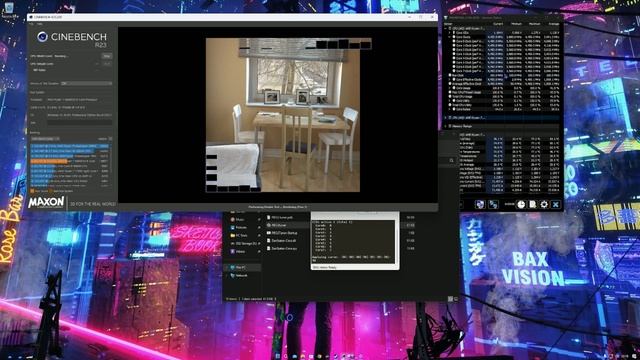Close HWiNFO sensors with the blue X icon
Image resolution: width=640 pixels, height=360 pixels.
coord(556,204)
